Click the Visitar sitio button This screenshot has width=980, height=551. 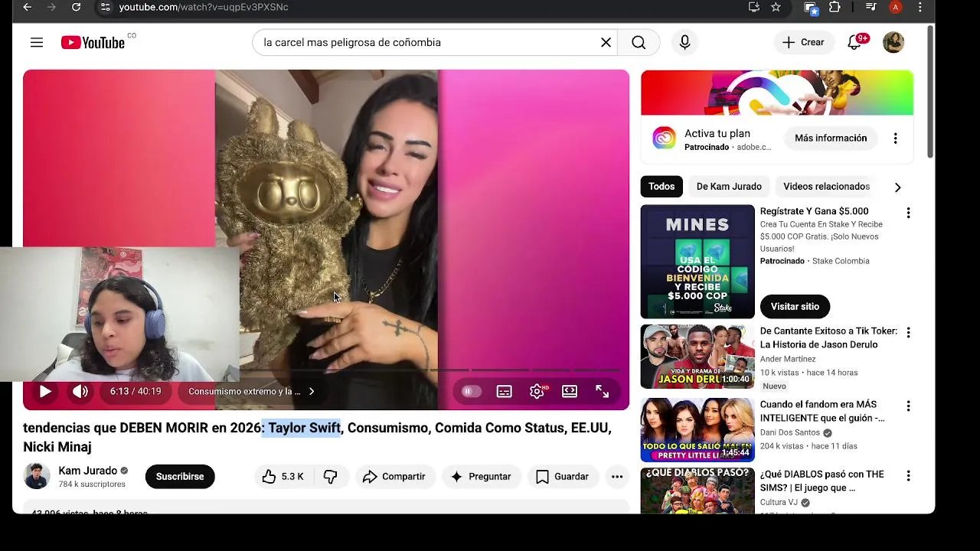795,307
